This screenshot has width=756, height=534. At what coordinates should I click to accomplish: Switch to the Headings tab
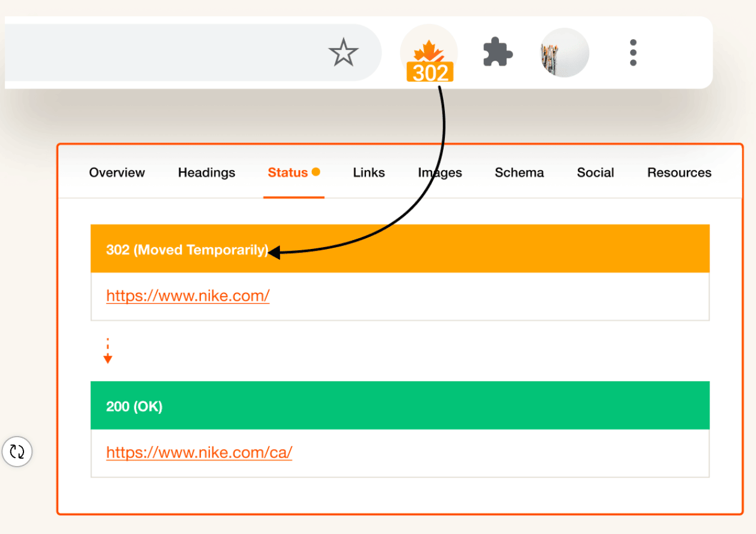click(206, 173)
